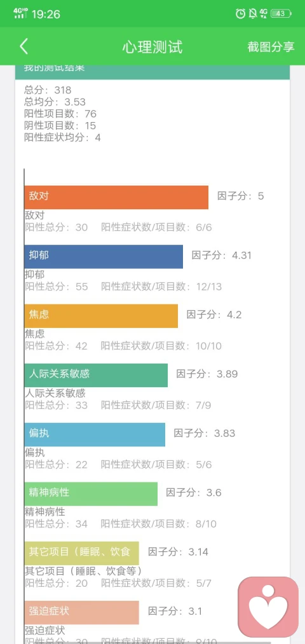Select the light blue 偏执 bar

(95, 435)
